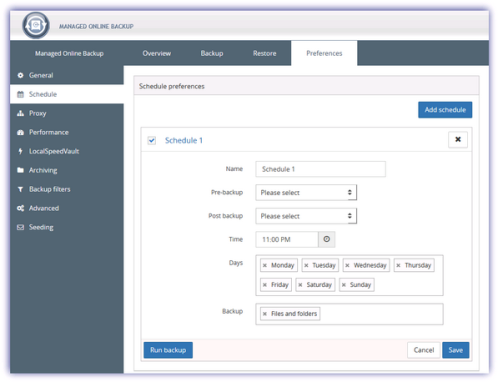Open LocalSpeedVault preferences in sidebar
The height and width of the screenshot is (382, 498).
tap(67, 151)
